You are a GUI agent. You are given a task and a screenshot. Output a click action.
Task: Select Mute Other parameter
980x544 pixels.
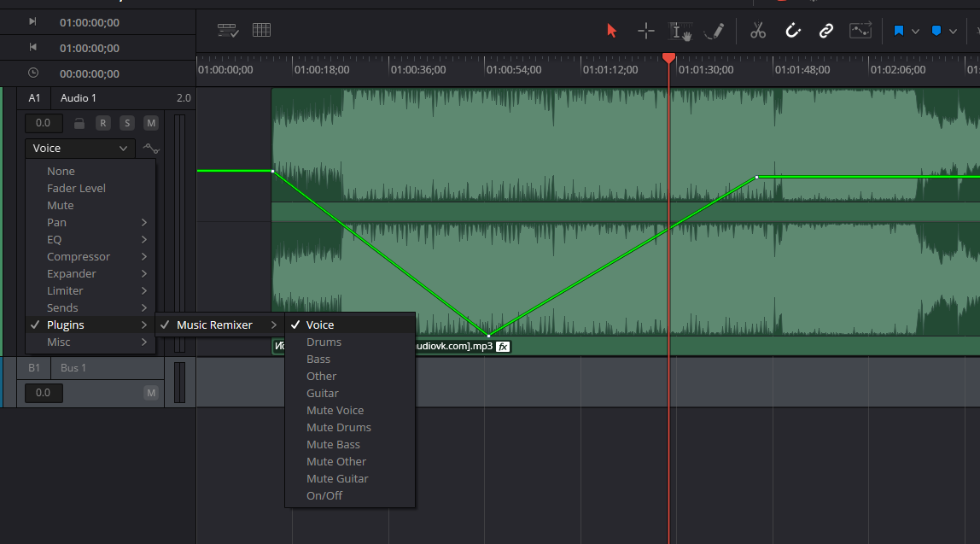(x=350, y=461)
